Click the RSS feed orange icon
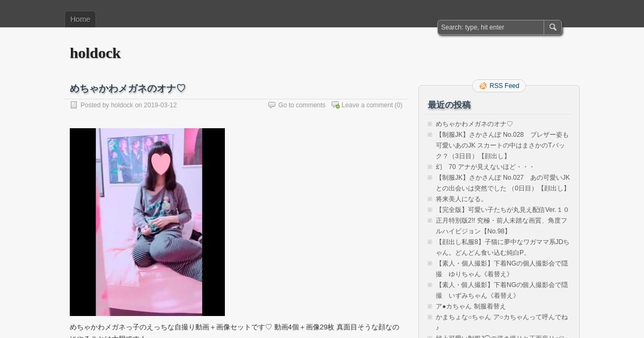Screen dimensions: 644x338 tap(483, 86)
